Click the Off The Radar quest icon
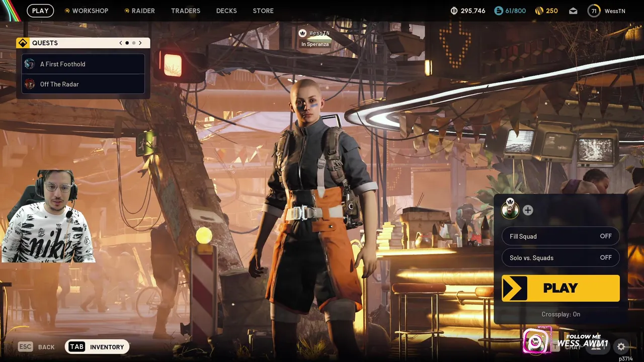The width and height of the screenshot is (644, 362). pyautogui.click(x=30, y=84)
